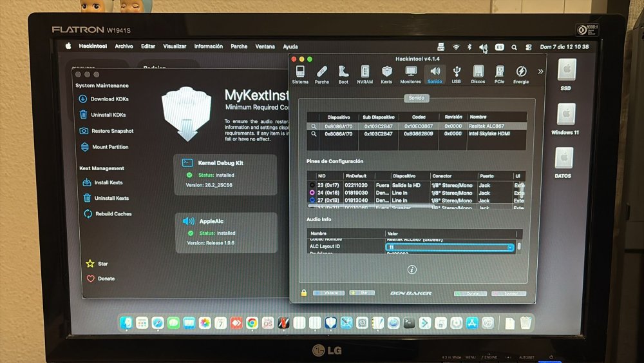Select the Parche toolbar icon
The image size is (644, 363).
pyautogui.click(x=322, y=74)
